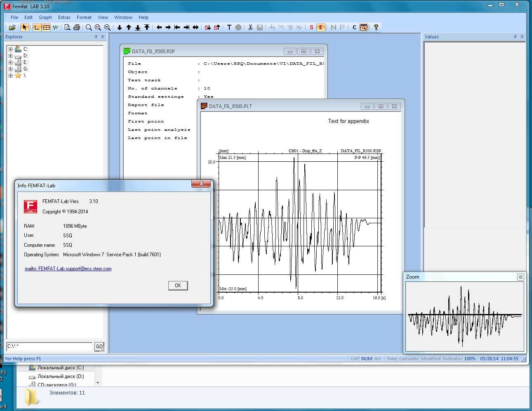Click the help question mark icon

click(376, 28)
